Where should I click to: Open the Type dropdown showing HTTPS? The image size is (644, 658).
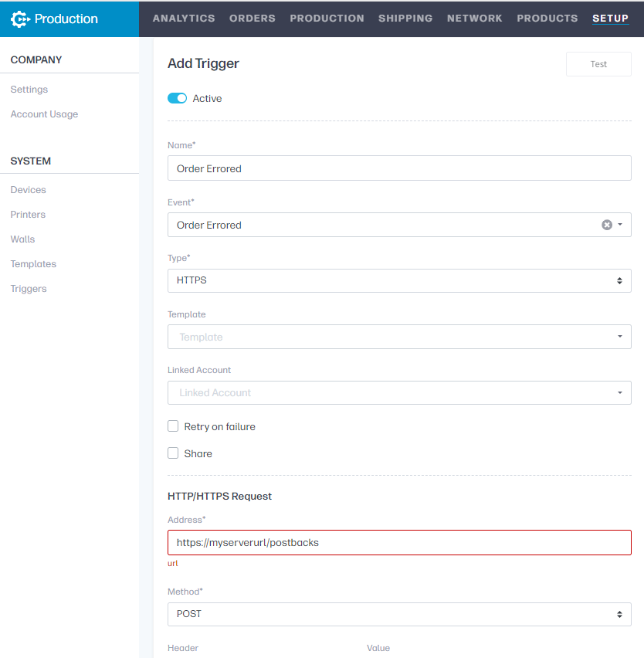(x=399, y=281)
